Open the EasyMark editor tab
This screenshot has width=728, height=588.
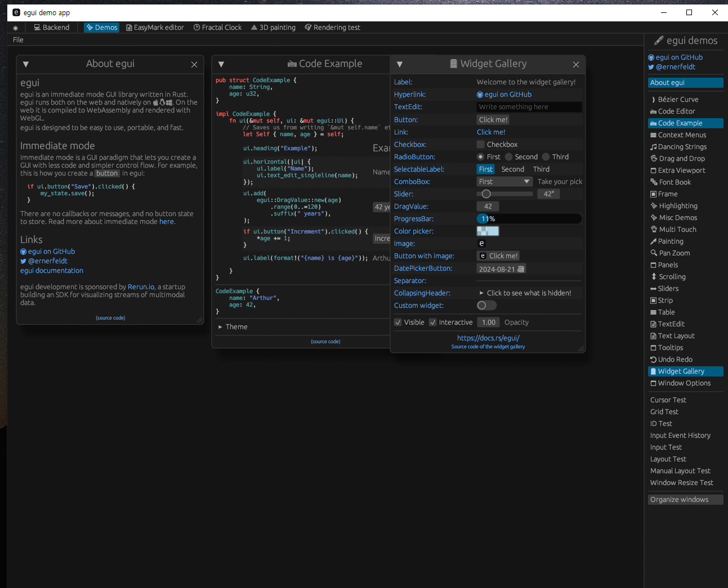[155, 28]
